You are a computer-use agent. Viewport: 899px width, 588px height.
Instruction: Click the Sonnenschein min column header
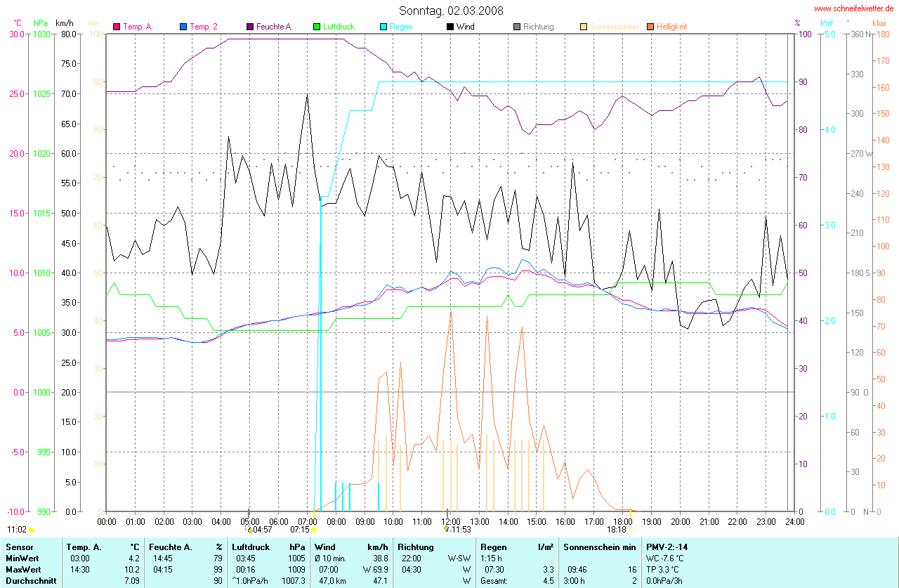(600, 547)
